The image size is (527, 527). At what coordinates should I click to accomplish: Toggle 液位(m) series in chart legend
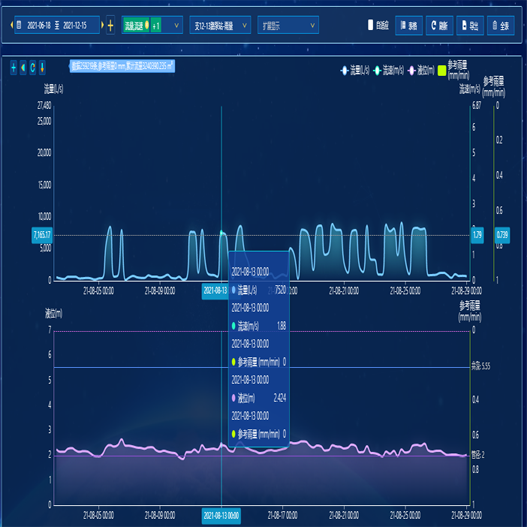421,70
